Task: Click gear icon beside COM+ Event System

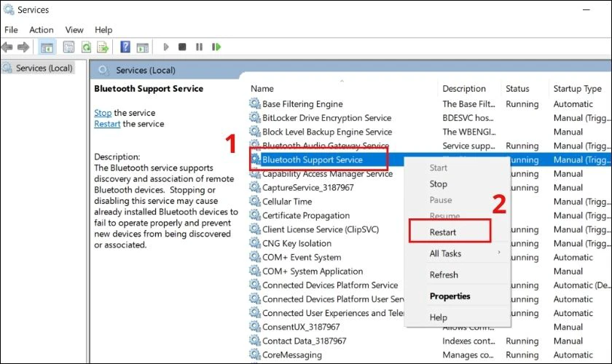Action: (255, 257)
